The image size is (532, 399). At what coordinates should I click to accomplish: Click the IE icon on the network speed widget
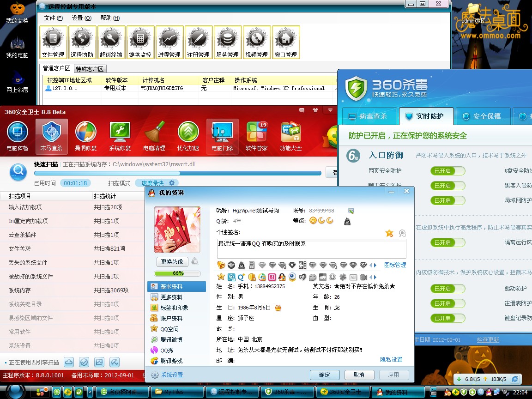pyautogui.click(x=515, y=379)
